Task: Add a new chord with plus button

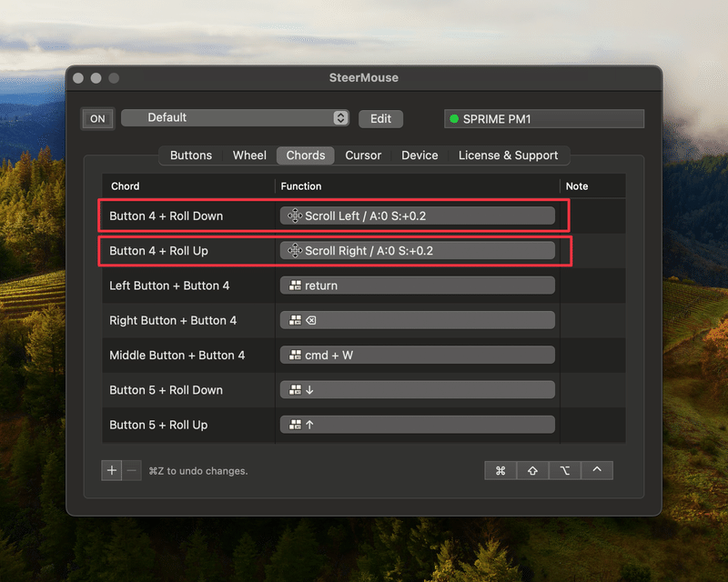Action: coord(111,471)
